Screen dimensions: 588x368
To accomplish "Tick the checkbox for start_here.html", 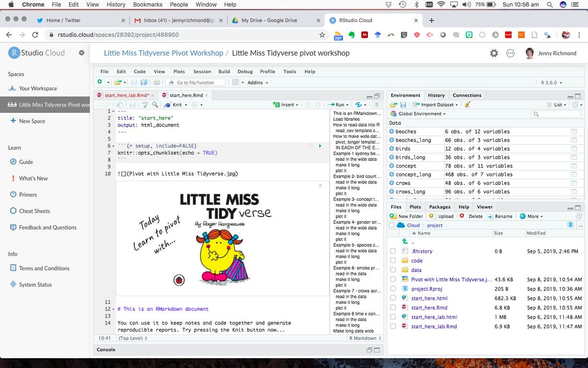I will click(393, 298).
